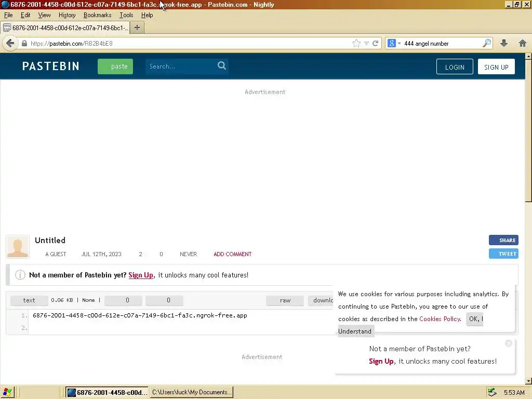Screen dimensions: 532x399
Task: Bookmark this page with the star icon
Action: 356,44
